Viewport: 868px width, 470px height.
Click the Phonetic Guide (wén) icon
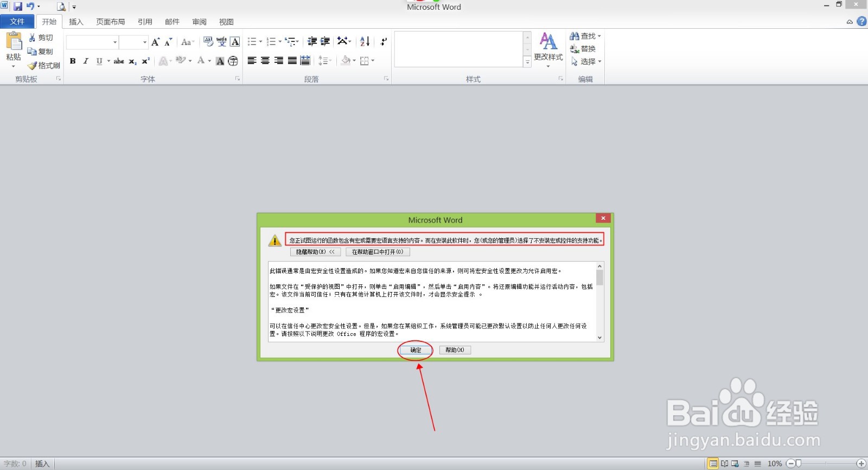point(221,42)
